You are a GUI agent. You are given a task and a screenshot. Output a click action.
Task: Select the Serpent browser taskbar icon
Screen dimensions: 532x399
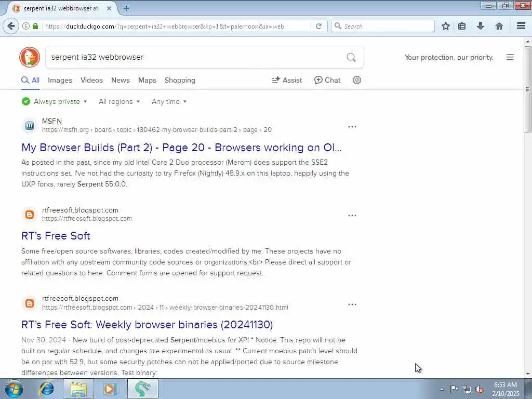[x=142, y=389]
